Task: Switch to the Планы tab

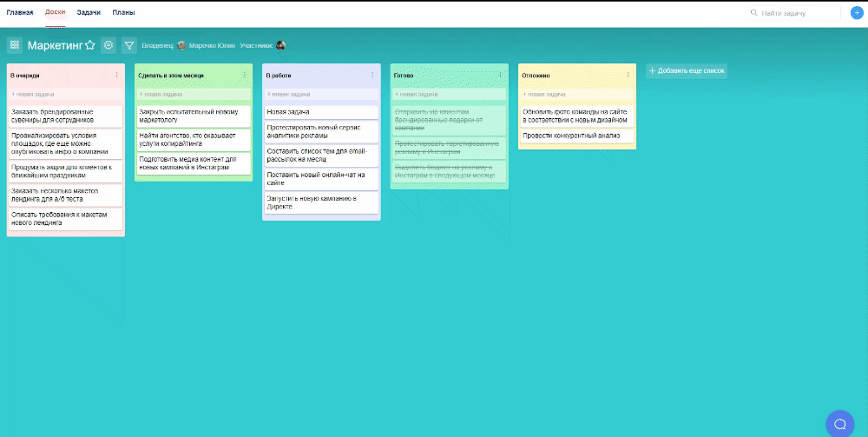Action: (x=123, y=13)
